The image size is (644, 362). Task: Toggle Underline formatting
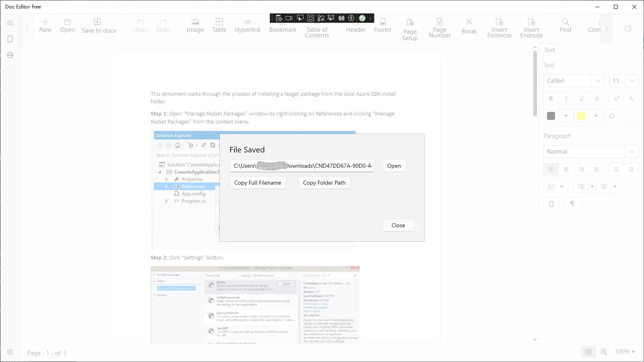click(581, 99)
